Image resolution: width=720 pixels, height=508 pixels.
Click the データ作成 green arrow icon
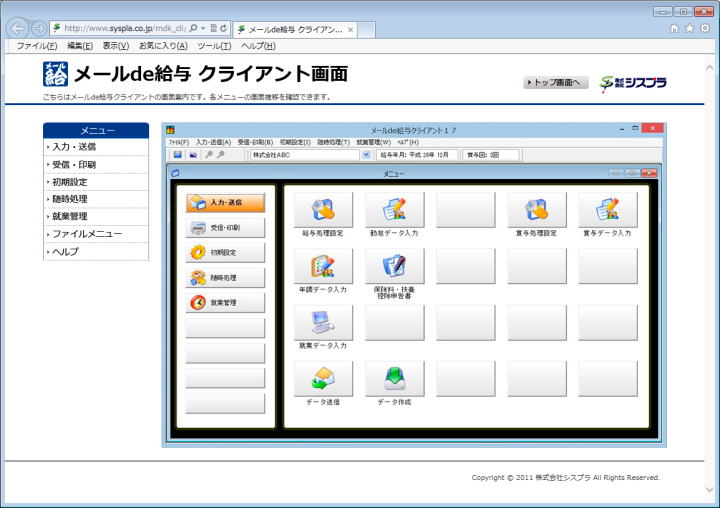[394, 378]
